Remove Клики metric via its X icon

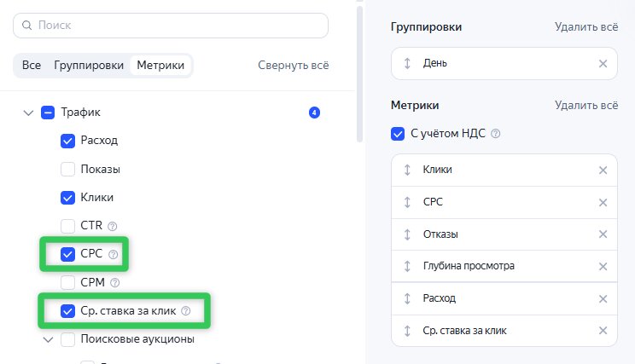(x=603, y=170)
